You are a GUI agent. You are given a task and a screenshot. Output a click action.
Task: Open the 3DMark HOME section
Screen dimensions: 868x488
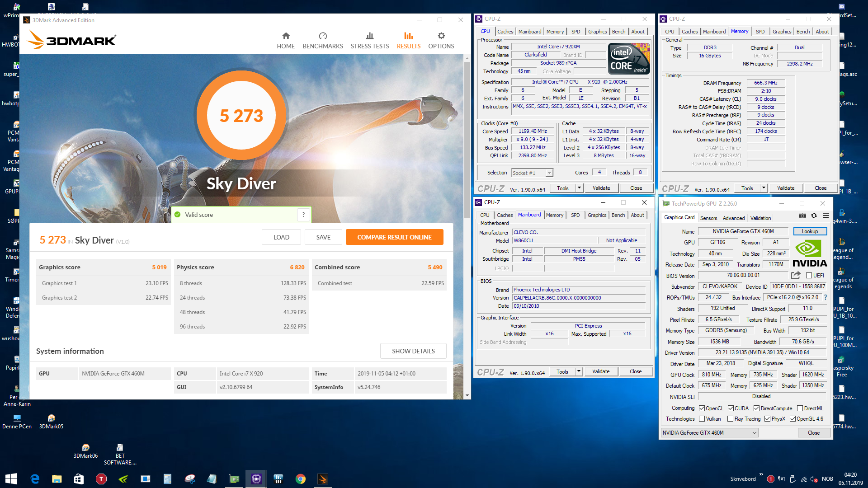pyautogui.click(x=286, y=40)
